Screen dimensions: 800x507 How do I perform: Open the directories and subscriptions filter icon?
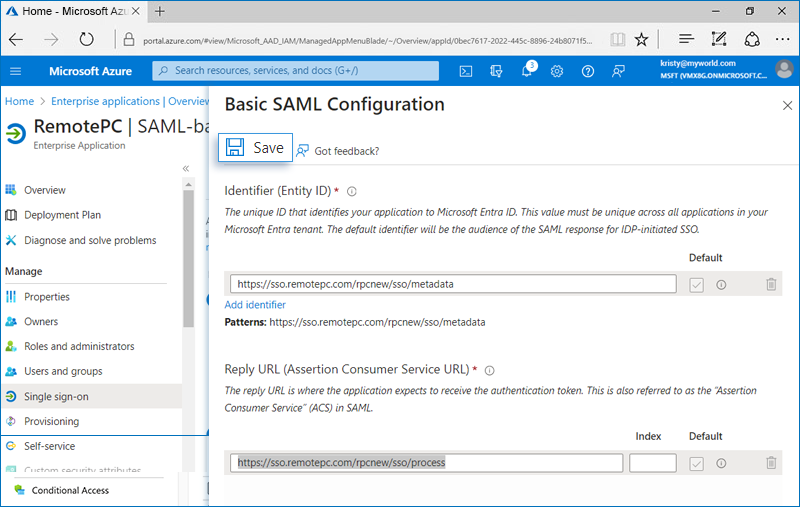[496, 71]
